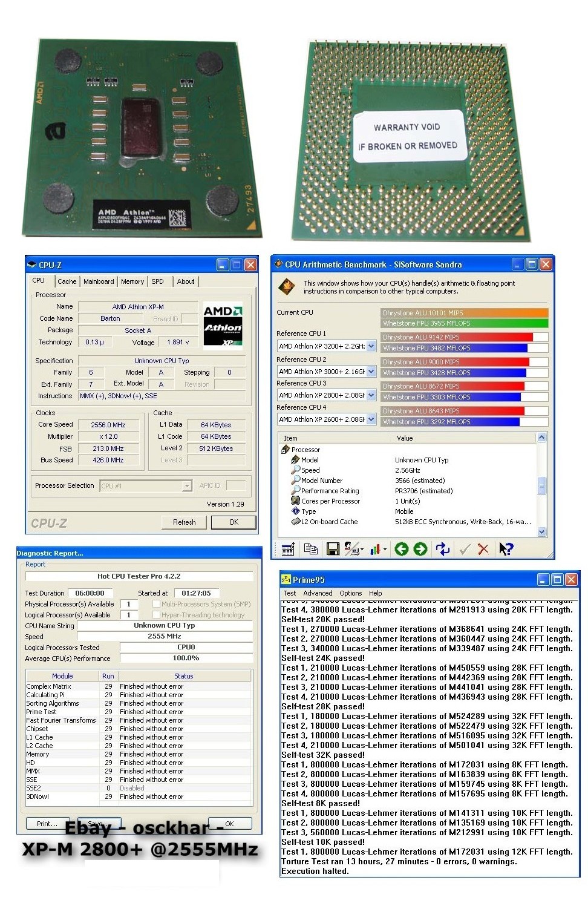Click the blue Refresh arrows icon
This screenshot has height=903, width=588.
coord(443,549)
